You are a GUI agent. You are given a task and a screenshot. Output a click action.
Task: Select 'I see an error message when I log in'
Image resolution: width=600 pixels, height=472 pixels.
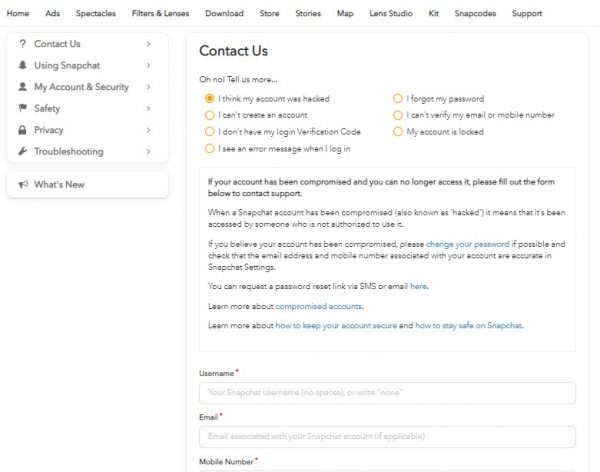click(x=209, y=148)
